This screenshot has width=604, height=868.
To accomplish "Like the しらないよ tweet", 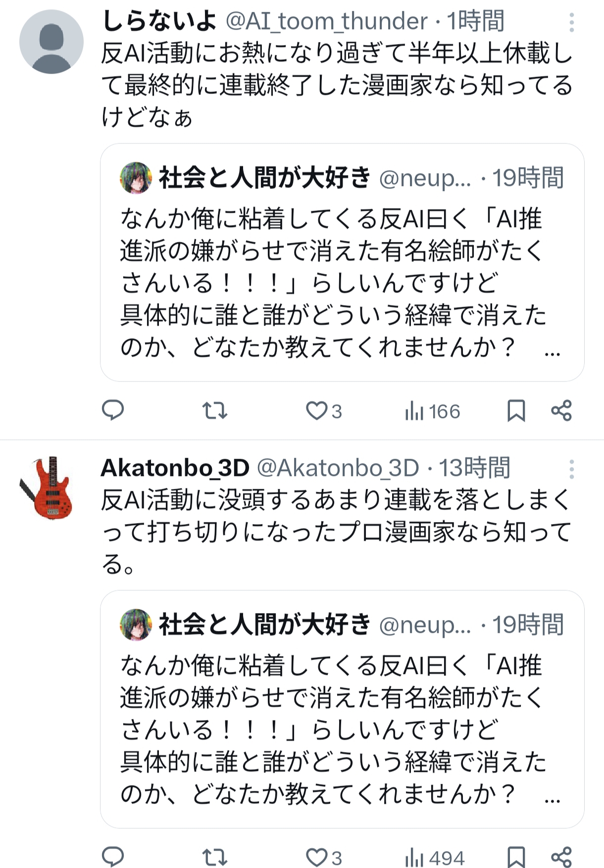I will [317, 411].
